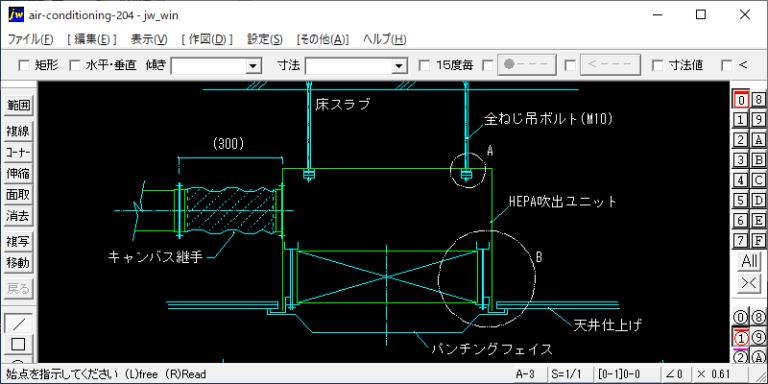768x384 pixels.
Task: Open the 作図(D) menu
Action: [207, 39]
